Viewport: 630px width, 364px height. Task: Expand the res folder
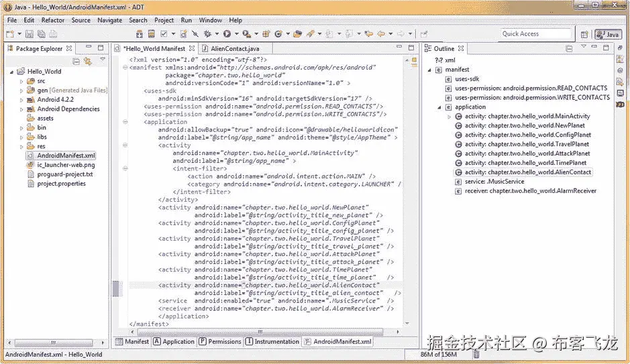click(x=21, y=147)
